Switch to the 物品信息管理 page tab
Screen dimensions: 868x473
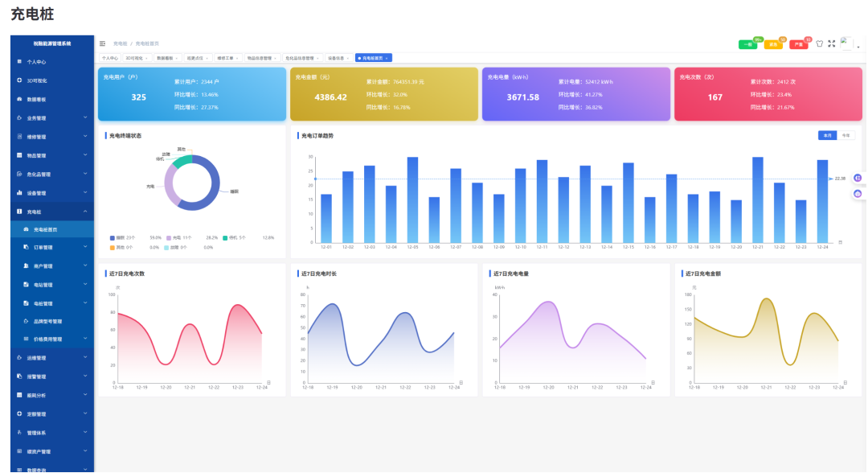click(x=261, y=58)
